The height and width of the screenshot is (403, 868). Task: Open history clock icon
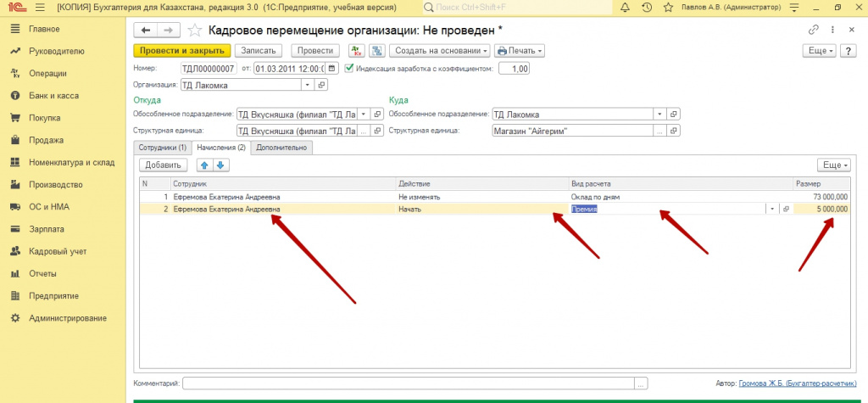(647, 8)
